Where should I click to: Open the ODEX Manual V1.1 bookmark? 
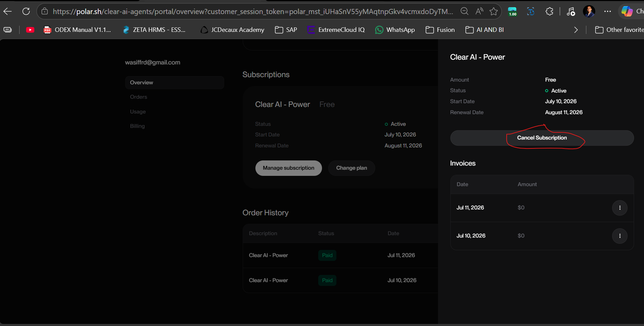click(77, 30)
